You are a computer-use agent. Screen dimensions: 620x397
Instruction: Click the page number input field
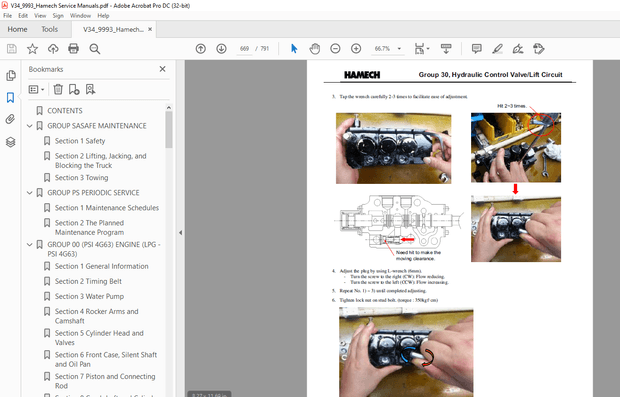[x=244, y=49]
